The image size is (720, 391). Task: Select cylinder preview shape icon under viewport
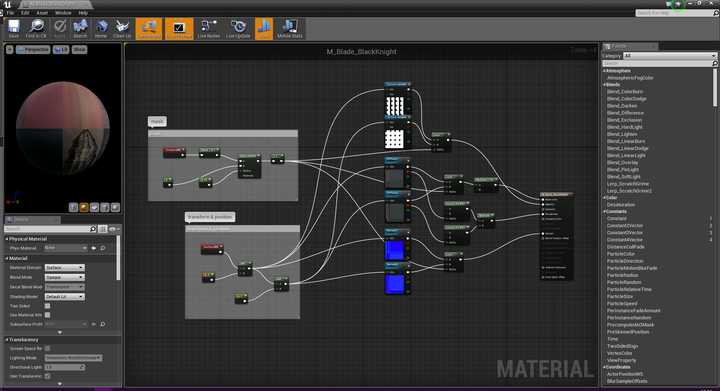point(73,207)
